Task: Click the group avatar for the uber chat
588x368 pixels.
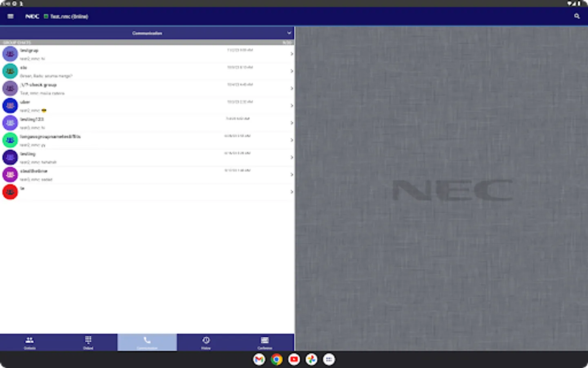Action: (x=10, y=105)
